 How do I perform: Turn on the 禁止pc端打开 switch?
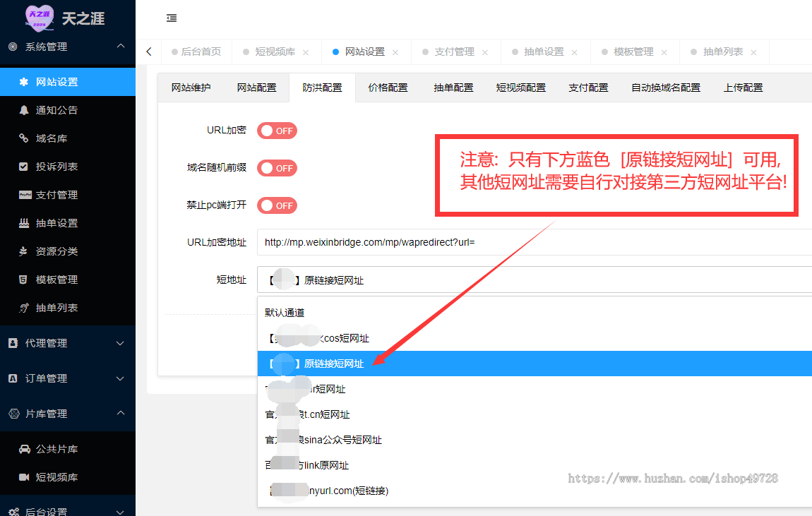(277, 205)
